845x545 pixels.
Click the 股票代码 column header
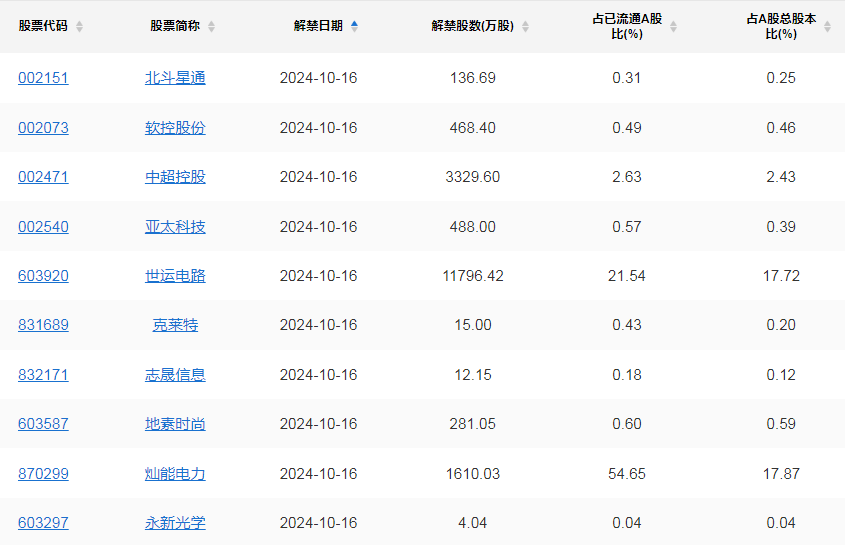43,26
